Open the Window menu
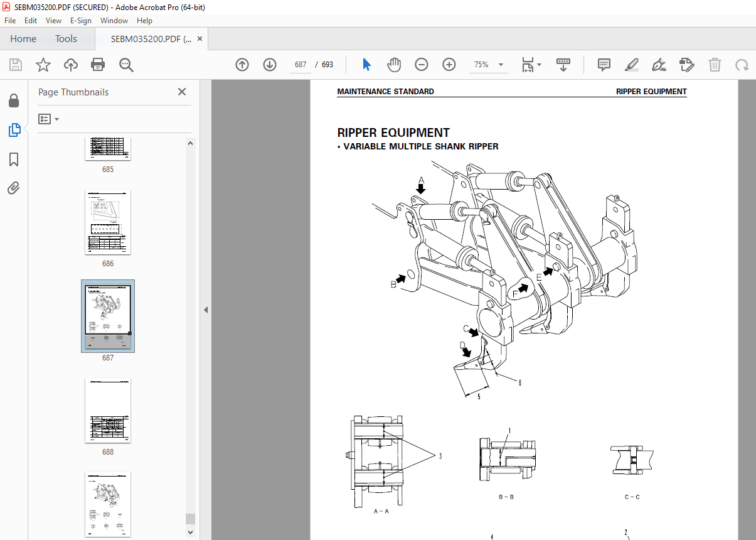The image size is (756, 540). click(x=114, y=21)
